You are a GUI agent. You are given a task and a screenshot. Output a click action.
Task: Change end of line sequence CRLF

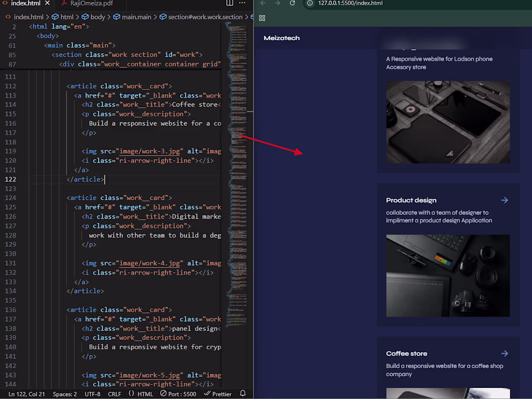coord(114,394)
